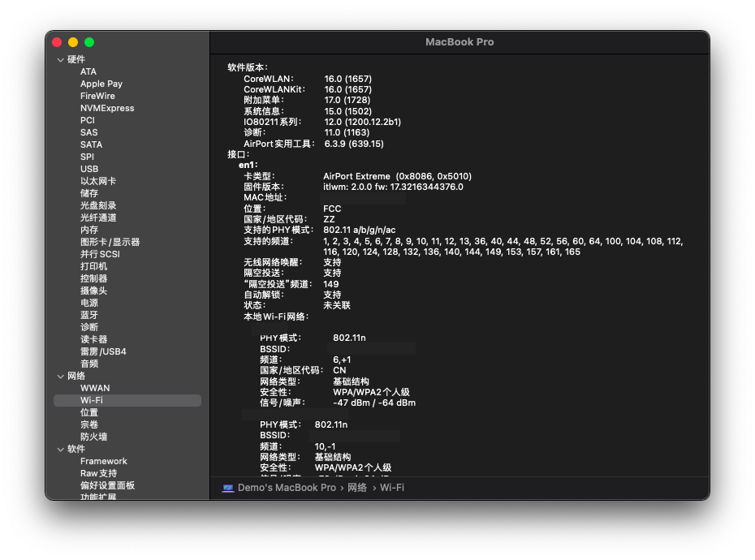Collapse the 硬件 hardware section
755x560 pixels.
(x=60, y=60)
